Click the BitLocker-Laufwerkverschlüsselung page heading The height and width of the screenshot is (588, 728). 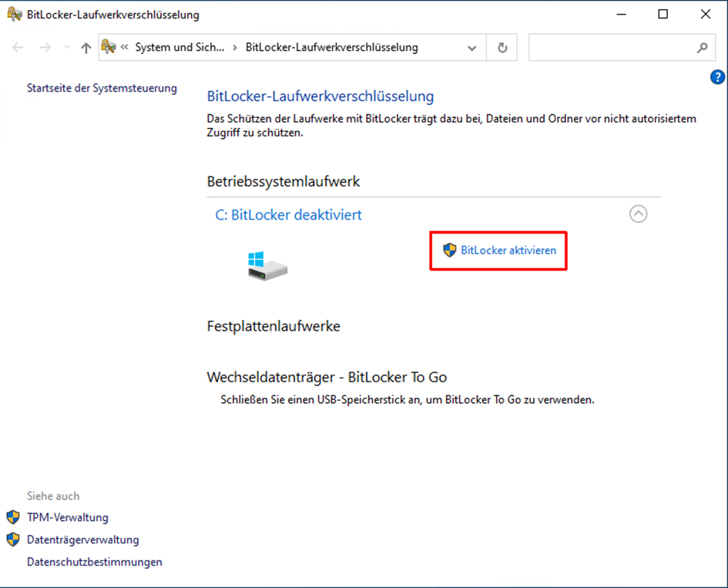pos(320,96)
